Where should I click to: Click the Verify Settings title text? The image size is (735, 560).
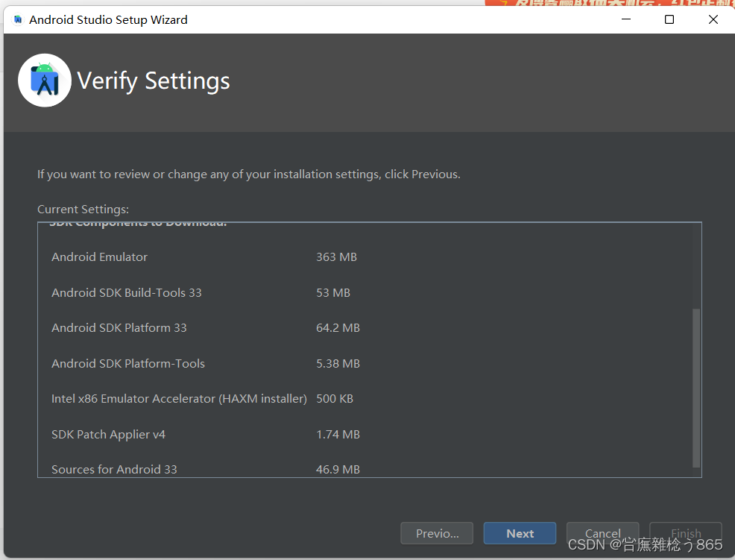154,81
